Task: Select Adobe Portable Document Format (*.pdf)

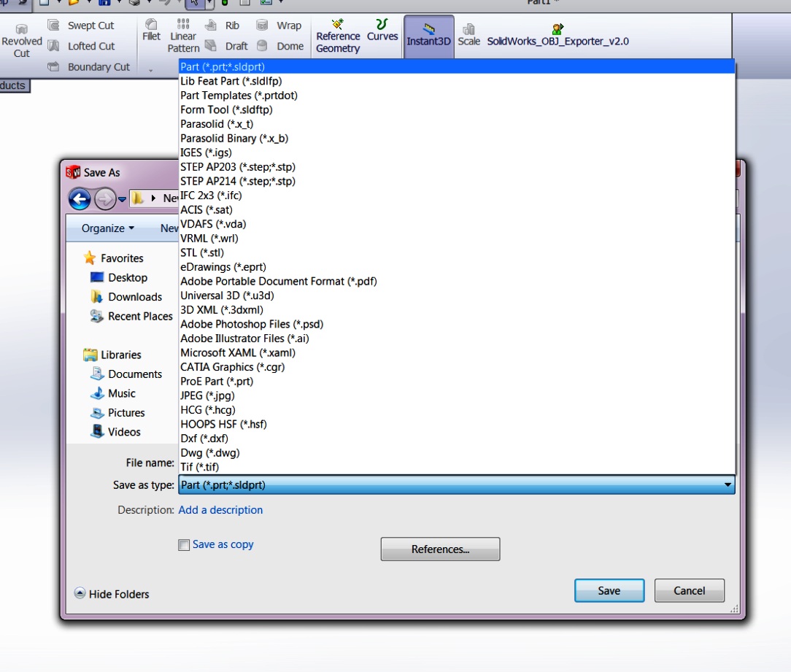Action: coord(457,281)
